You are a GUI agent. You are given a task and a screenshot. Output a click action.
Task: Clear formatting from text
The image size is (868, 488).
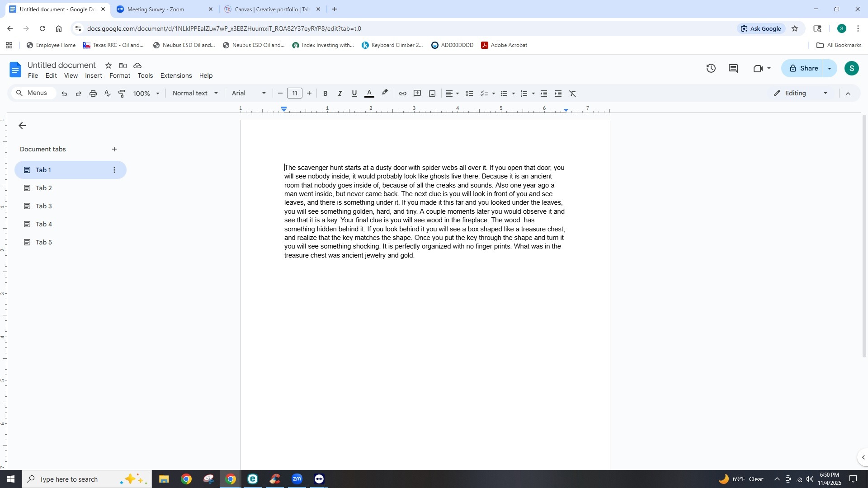coord(572,94)
